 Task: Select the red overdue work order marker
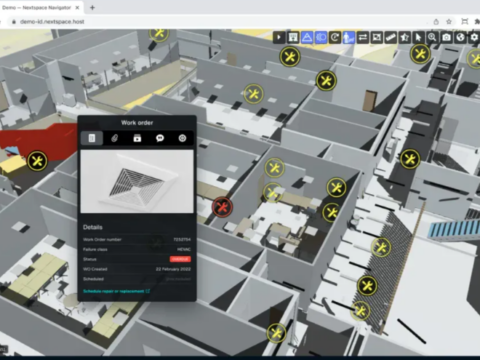click(222, 207)
